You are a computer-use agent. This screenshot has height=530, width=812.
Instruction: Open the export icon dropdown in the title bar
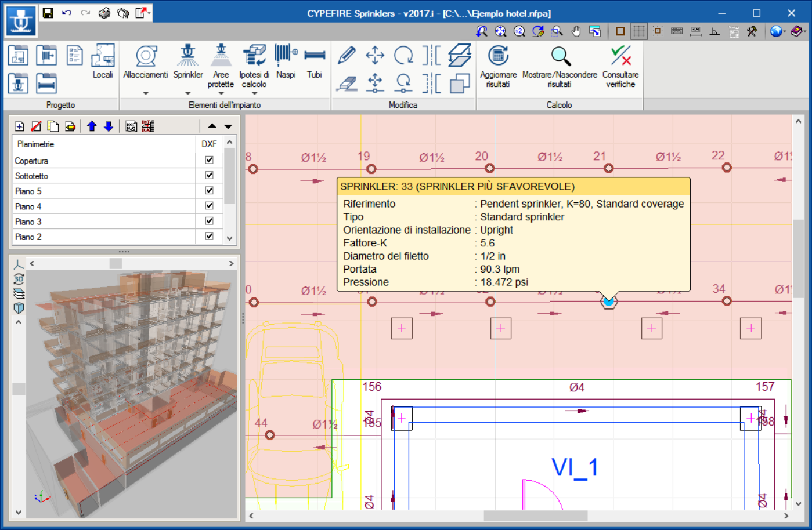[150, 13]
